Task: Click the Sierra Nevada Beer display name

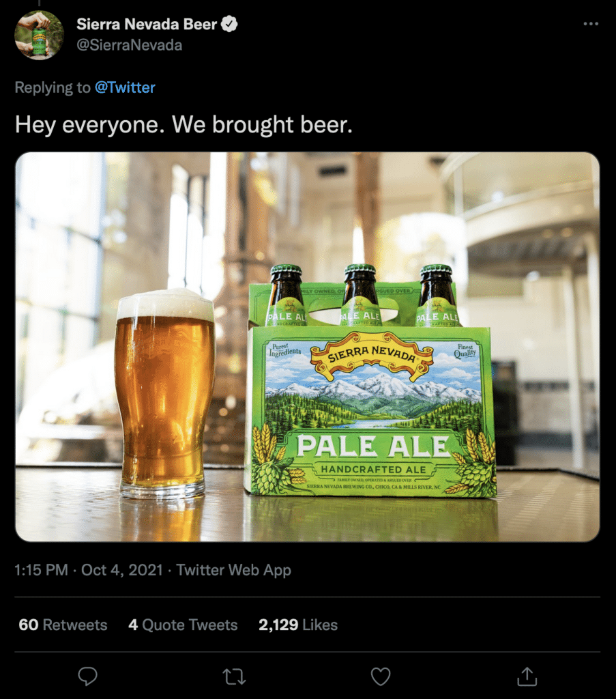Action: [x=146, y=25]
